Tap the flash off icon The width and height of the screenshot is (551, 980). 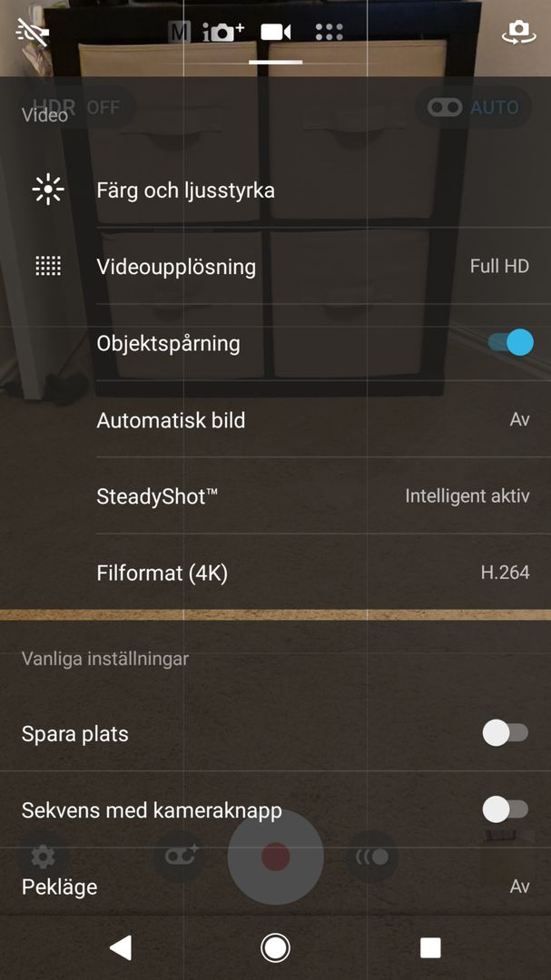pyautogui.click(x=33, y=33)
